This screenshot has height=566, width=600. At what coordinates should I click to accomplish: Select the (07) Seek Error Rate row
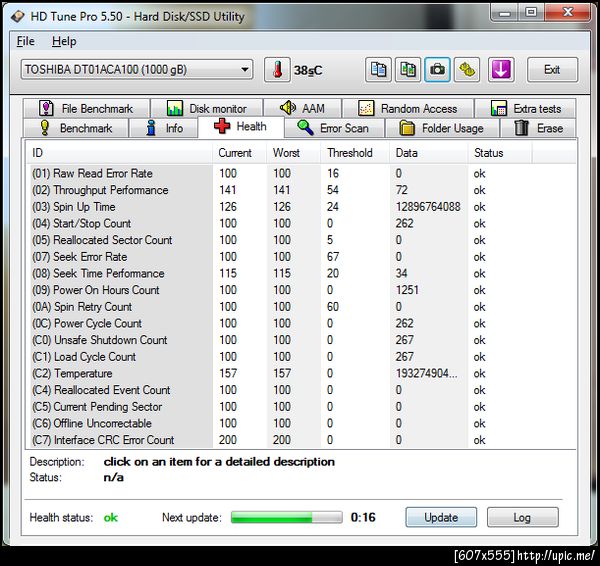pyautogui.click(x=300, y=257)
